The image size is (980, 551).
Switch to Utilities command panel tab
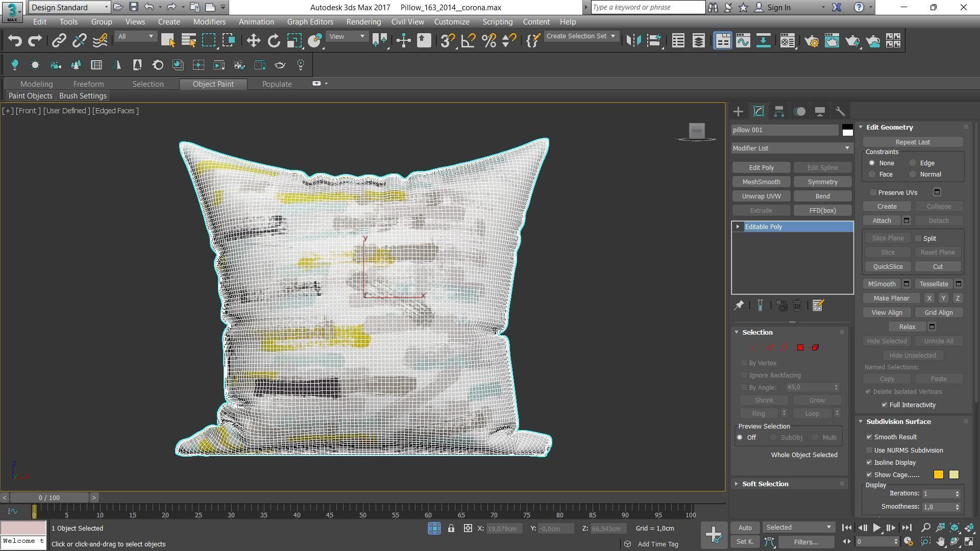[840, 111]
